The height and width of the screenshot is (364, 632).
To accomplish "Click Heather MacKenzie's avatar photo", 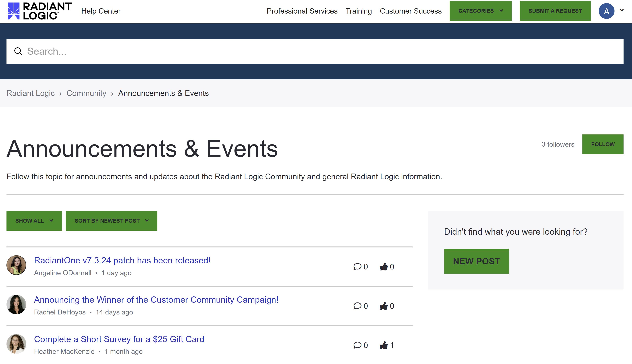I will 16,344.
